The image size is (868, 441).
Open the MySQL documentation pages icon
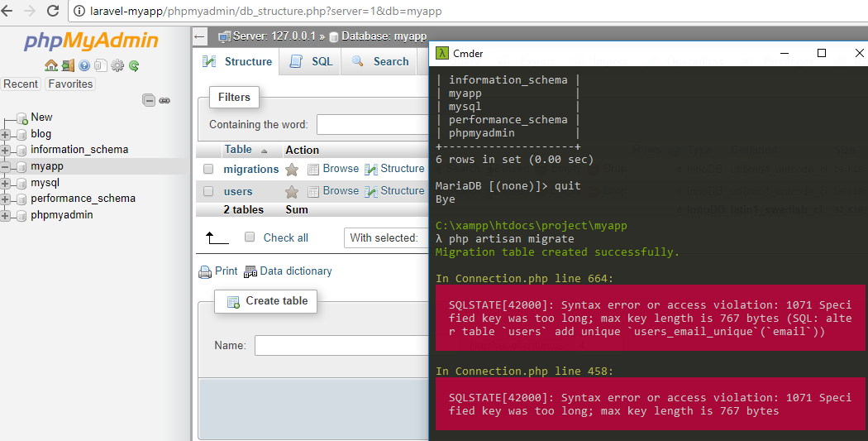pos(101,66)
